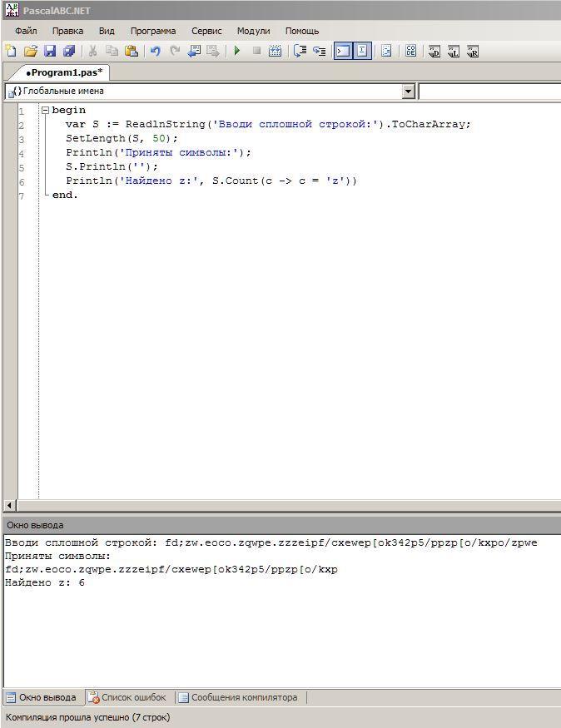Copy selection with the Copy icon
The image size is (561, 728).
112,51
